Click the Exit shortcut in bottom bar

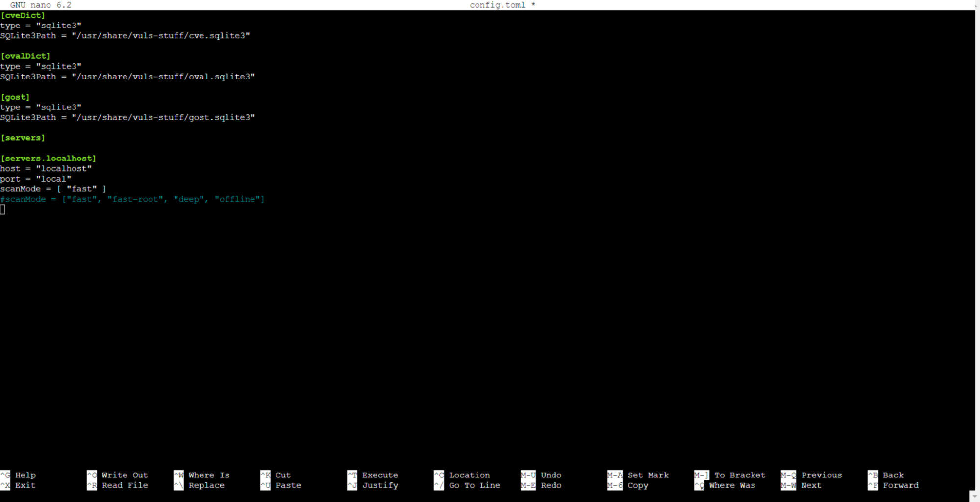coord(25,485)
